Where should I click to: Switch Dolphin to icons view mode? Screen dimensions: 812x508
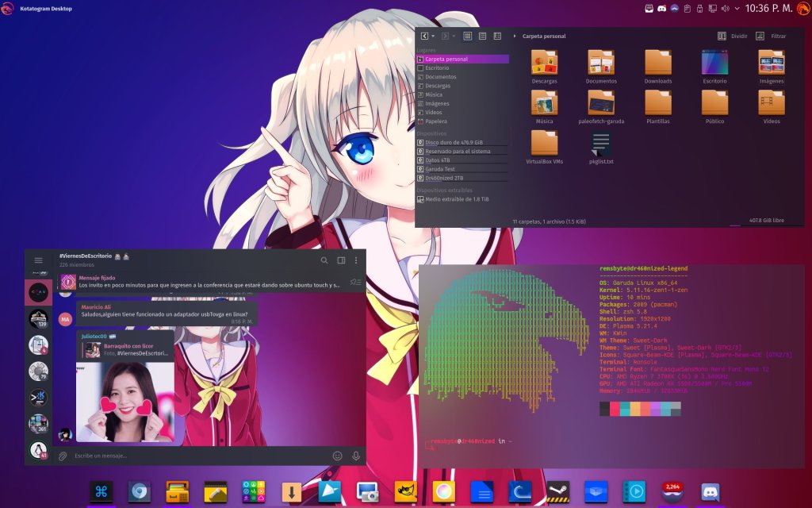pos(468,36)
